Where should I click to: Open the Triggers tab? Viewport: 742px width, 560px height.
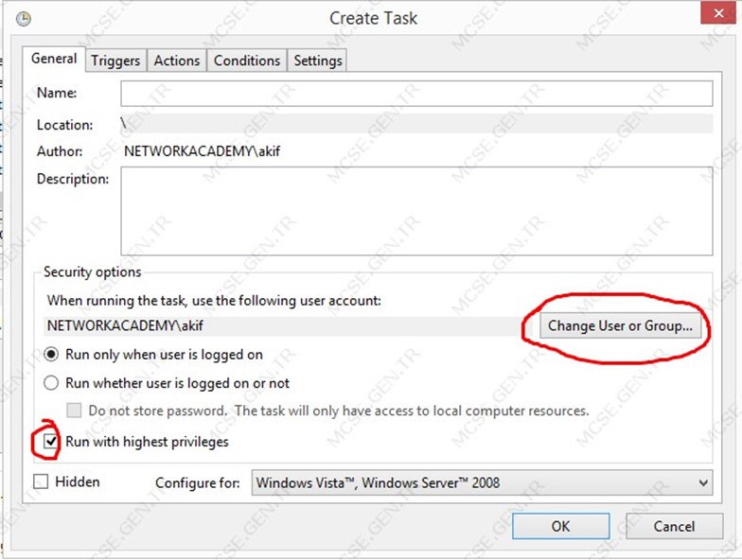pyautogui.click(x=115, y=61)
